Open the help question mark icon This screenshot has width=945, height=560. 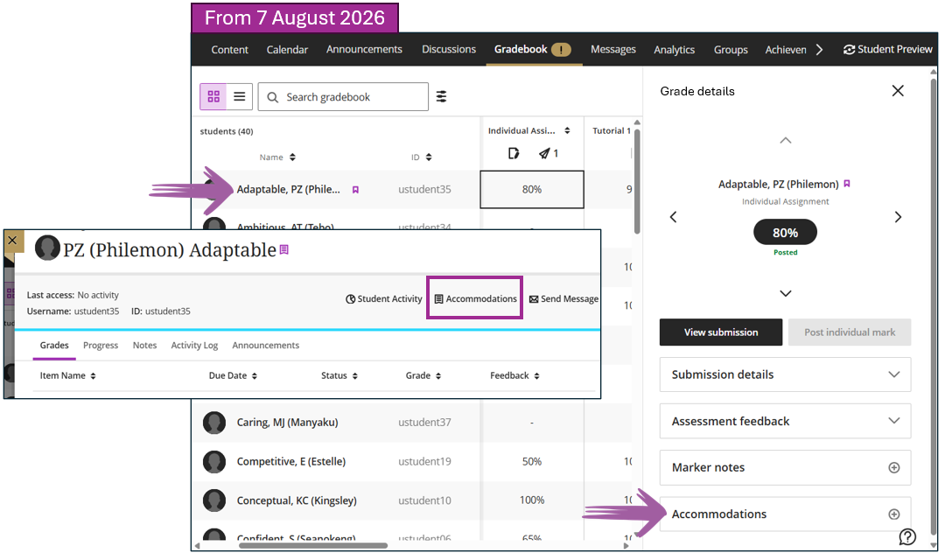click(907, 536)
